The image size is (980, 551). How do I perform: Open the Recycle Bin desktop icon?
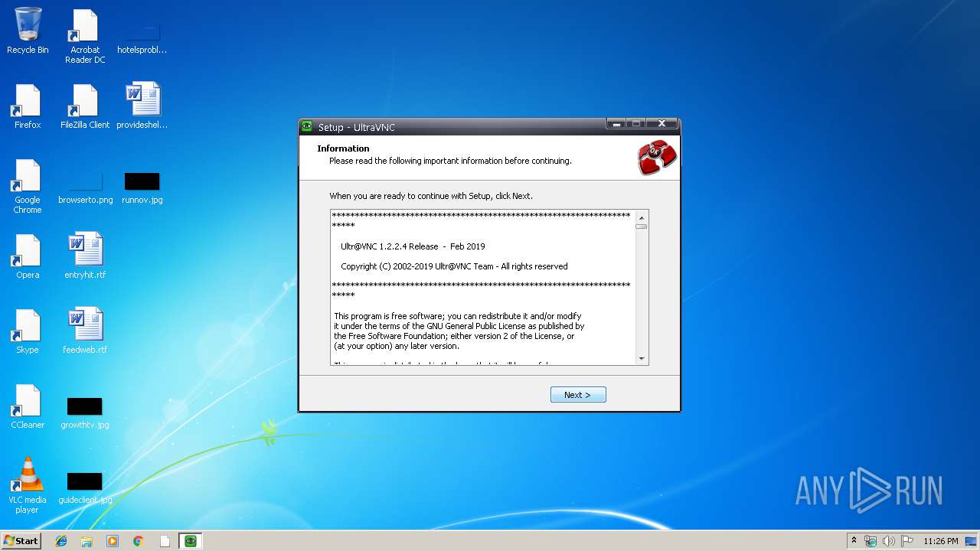pos(28,31)
